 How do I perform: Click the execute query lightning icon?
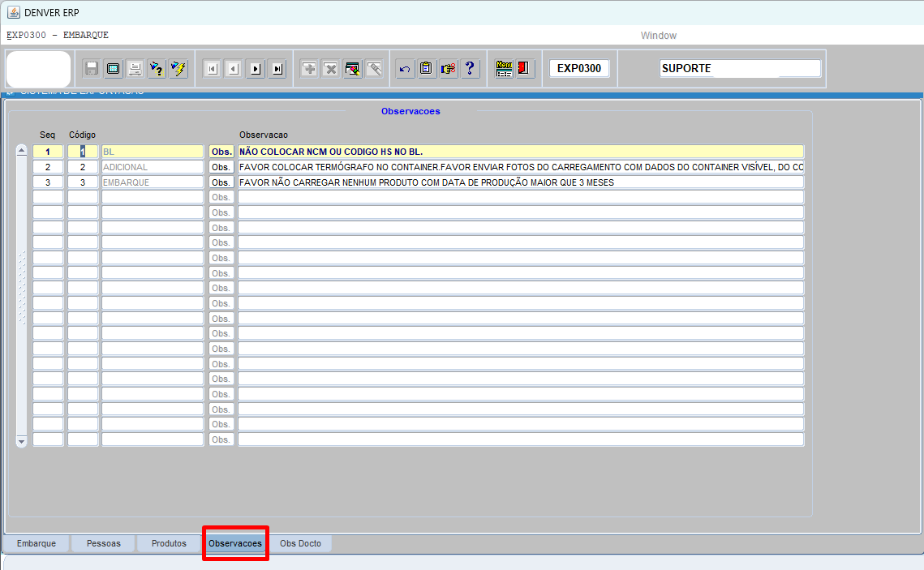[x=178, y=69]
